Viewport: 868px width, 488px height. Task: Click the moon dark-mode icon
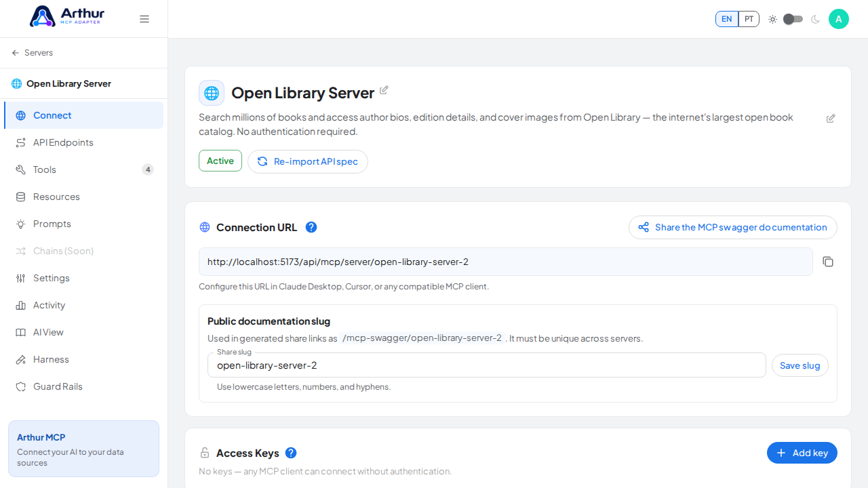815,19
